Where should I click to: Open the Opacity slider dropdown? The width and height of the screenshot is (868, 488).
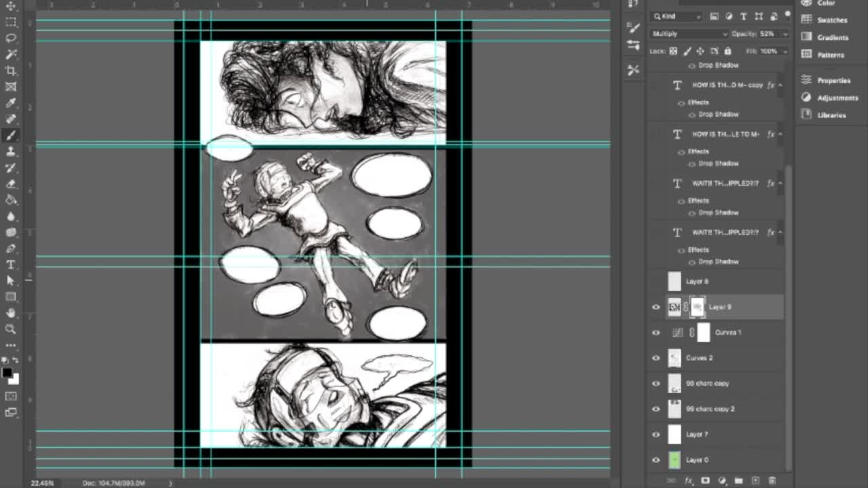tap(785, 34)
